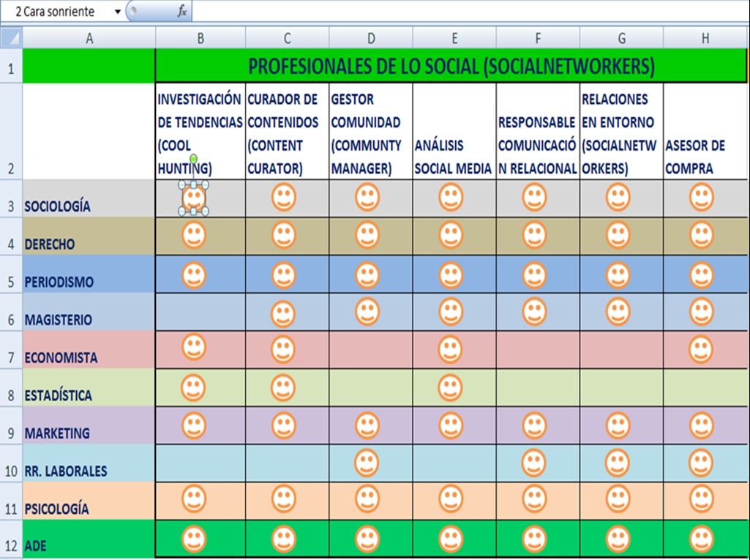750x560 pixels.
Task: Select column B header
Action: [200, 38]
